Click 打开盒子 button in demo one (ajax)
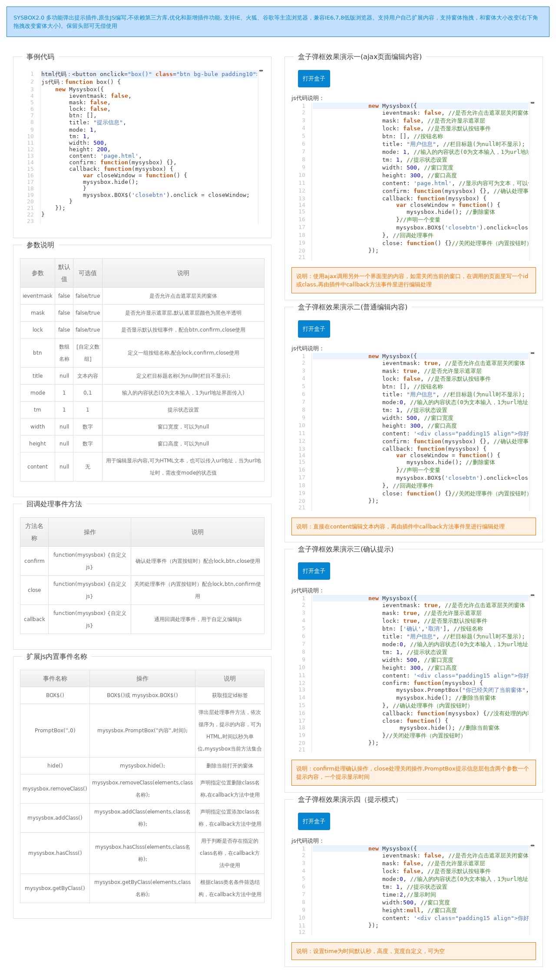The height and width of the screenshot is (980, 556). [x=314, y=79]
